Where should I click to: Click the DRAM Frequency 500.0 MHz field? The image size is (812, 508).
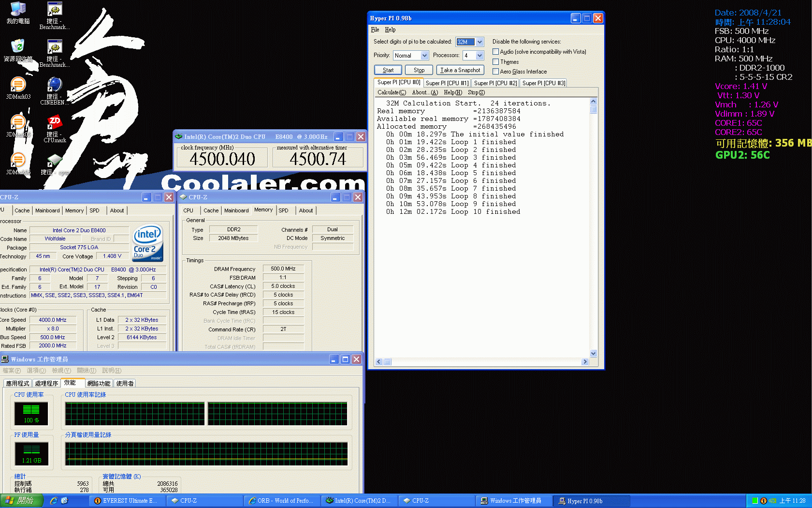[x=283, y=269]
